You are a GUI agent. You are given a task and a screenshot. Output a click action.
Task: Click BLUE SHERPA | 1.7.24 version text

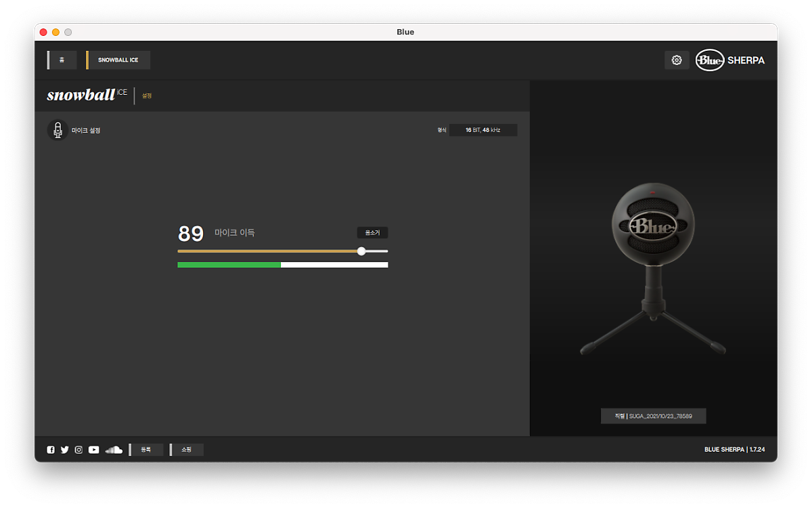[x=735, y=450]
